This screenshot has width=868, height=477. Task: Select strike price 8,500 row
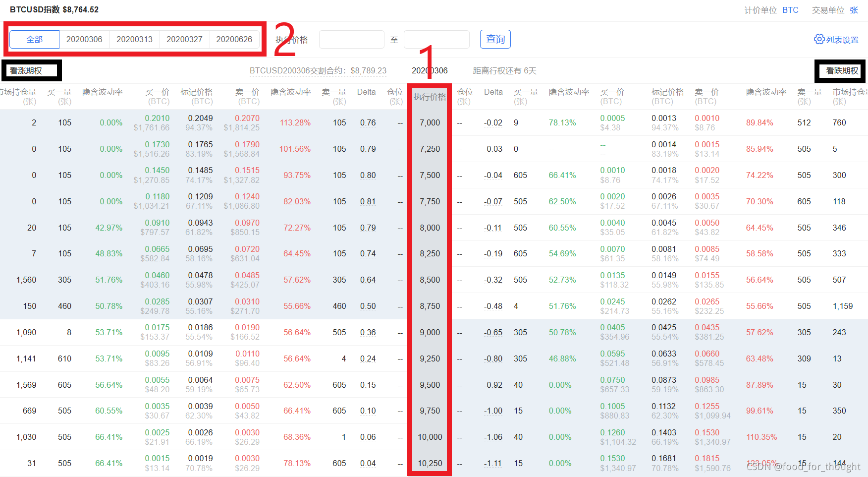point(430,280)
